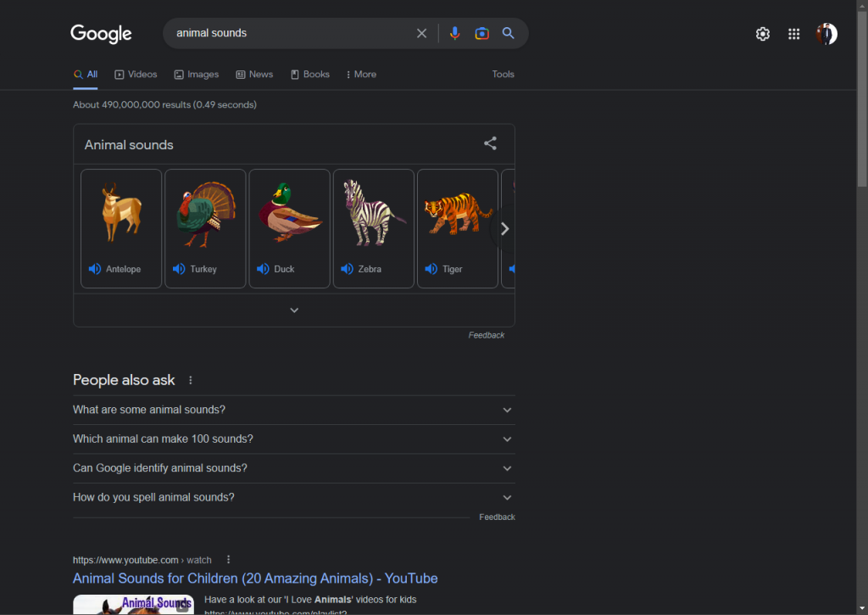Play the Antelope sound
This screenshot has width=868, height=615.
click(x=95, y=269)
